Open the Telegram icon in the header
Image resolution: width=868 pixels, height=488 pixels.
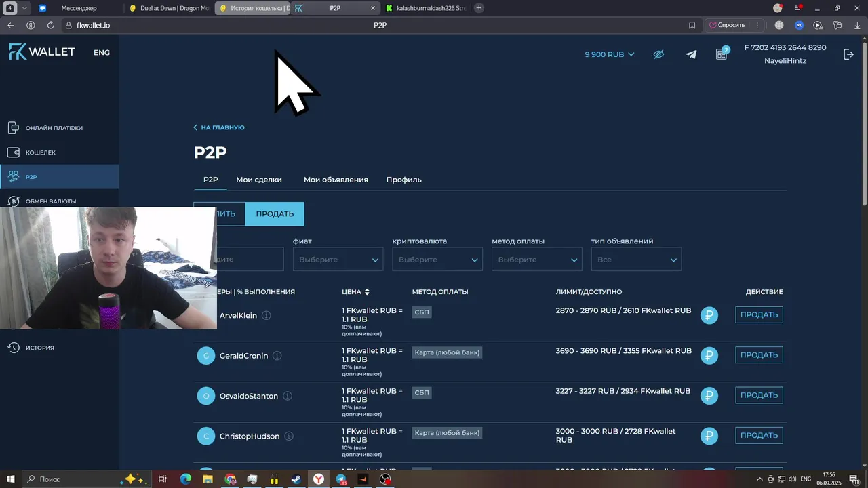point(691,54)
